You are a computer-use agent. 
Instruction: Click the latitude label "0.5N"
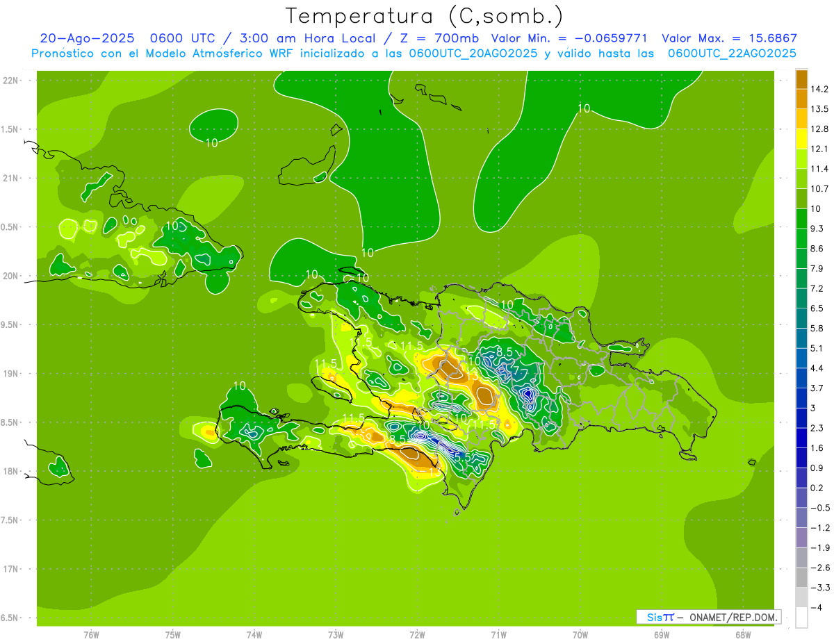(x=10, y=227)
